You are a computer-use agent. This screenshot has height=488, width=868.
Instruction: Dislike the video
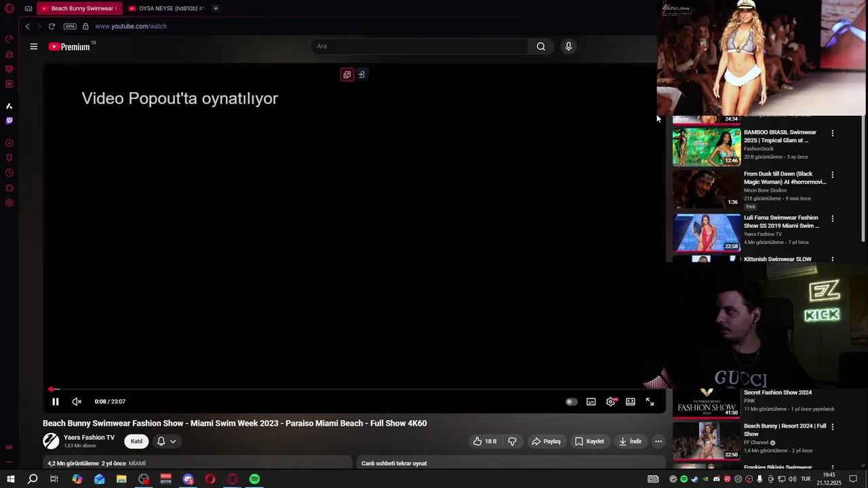tap(512, 441)
